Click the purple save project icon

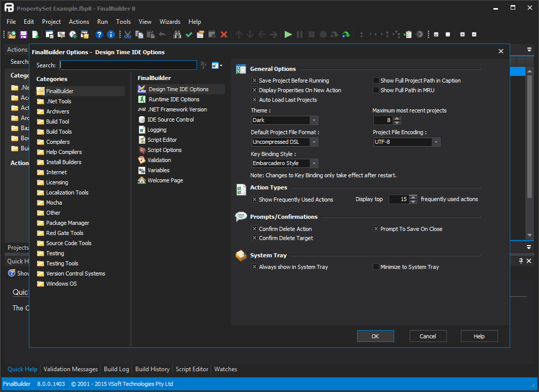tap(23, 34)
